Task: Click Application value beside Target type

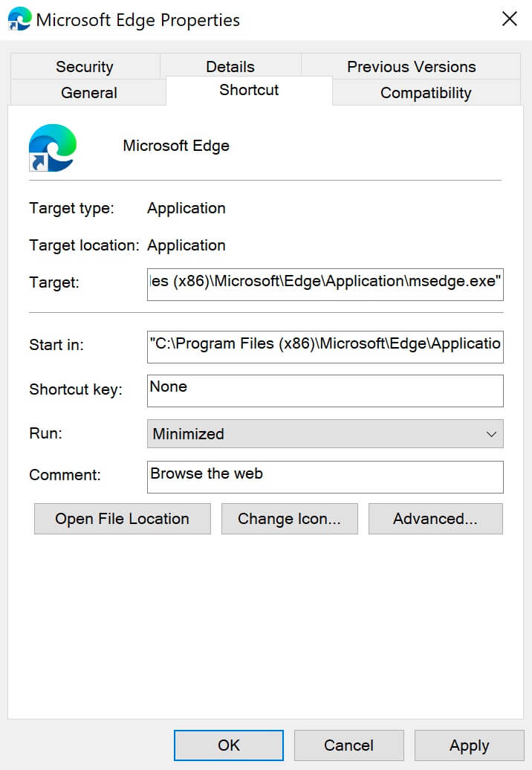Action: click(x=186, y=208)
